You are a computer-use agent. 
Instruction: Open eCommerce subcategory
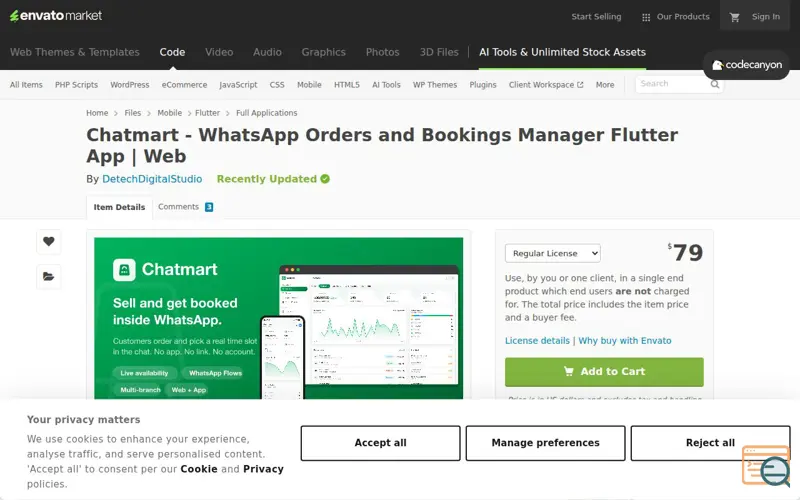coord(184,85)
